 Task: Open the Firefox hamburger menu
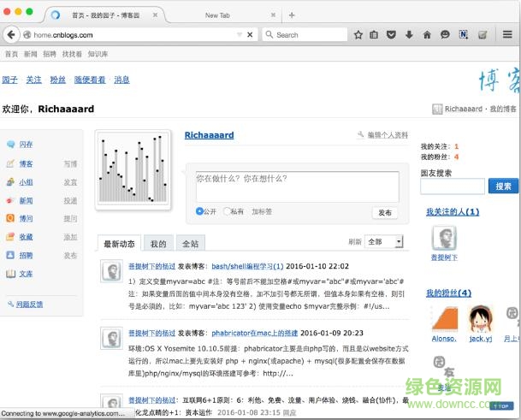pyautogui.click(x=506, y=35)
